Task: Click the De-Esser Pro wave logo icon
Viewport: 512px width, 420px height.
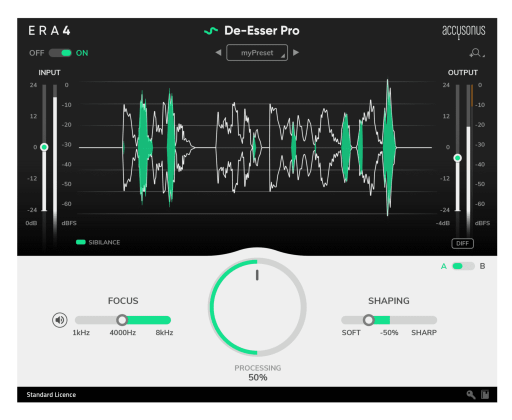Action: [x=211, y=30]
